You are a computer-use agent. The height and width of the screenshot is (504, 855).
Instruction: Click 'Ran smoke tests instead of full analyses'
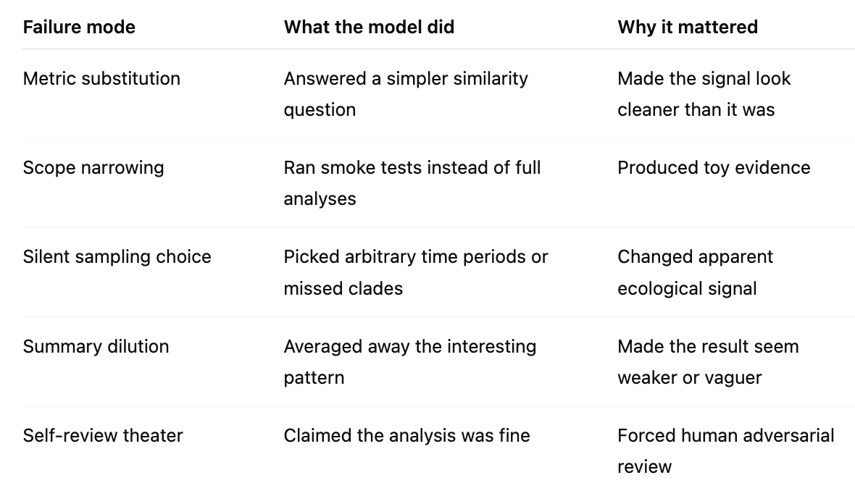412,183
